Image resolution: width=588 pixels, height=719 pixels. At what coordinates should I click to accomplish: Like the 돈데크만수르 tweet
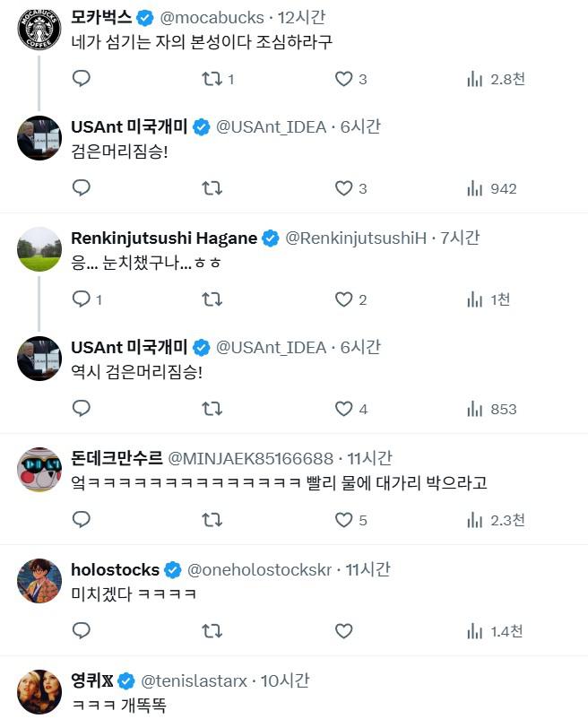(x=343, y=520)
